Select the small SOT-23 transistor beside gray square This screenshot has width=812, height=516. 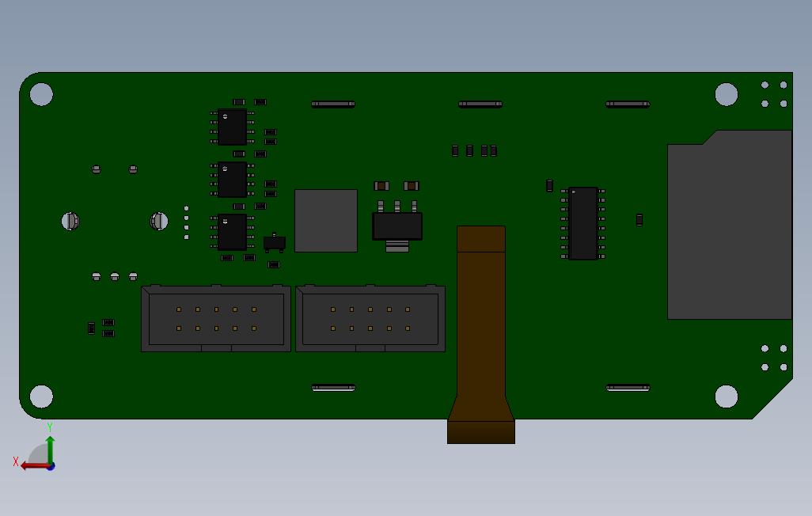[275, 242]
